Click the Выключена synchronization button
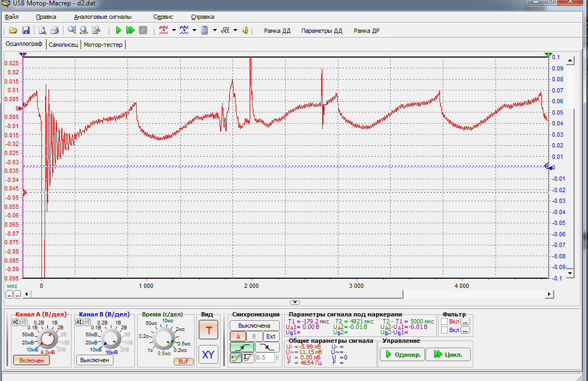The height and width of the screenshot is (381, 588). 254,326
